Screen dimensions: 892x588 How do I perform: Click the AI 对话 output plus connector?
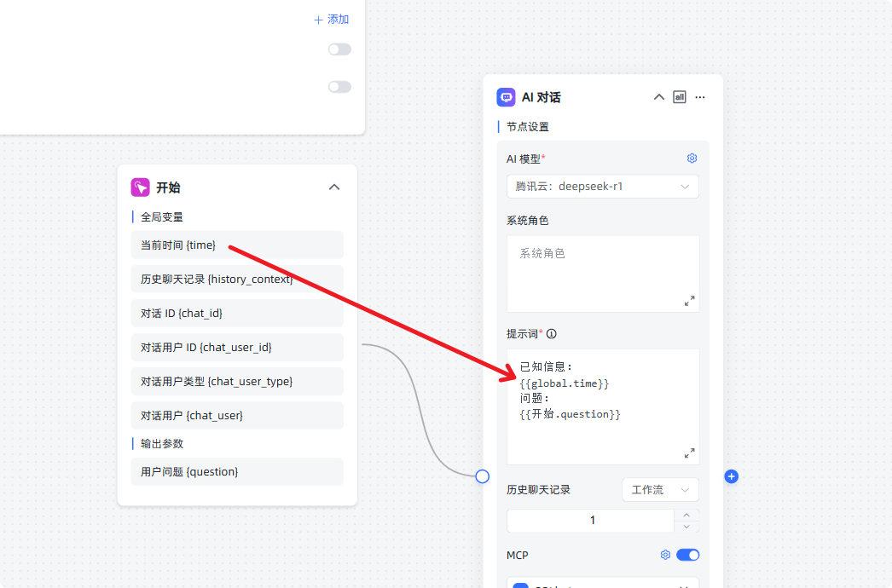(x=732, y=476)
